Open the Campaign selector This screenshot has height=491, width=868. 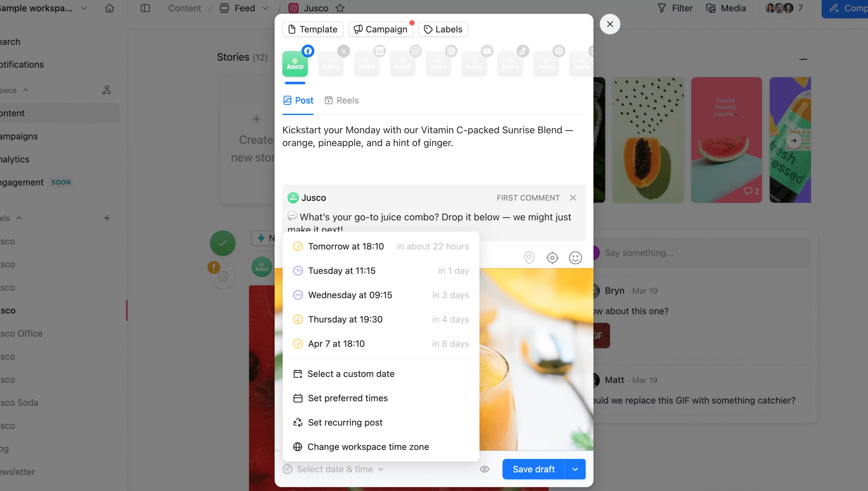click(x=381, y=29)
